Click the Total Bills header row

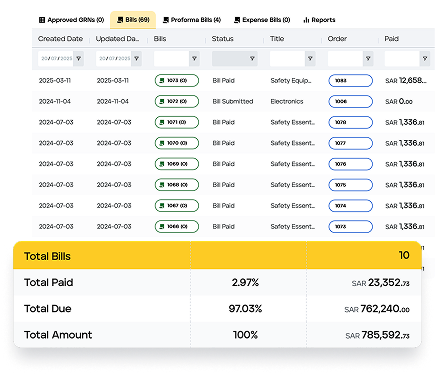217,256
